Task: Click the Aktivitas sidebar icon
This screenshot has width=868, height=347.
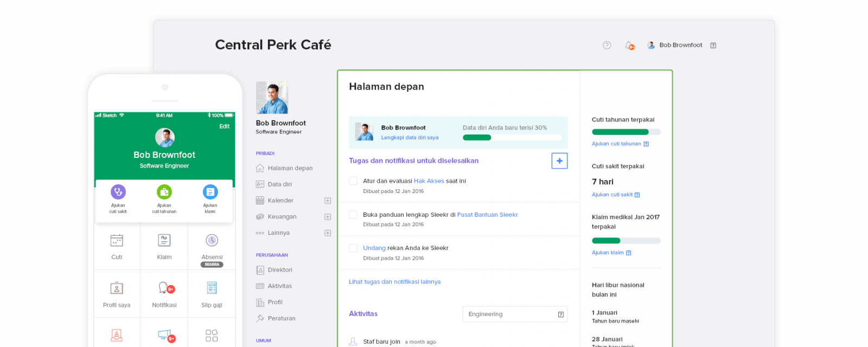Action: pyautogui.click(x=260, y=286)
